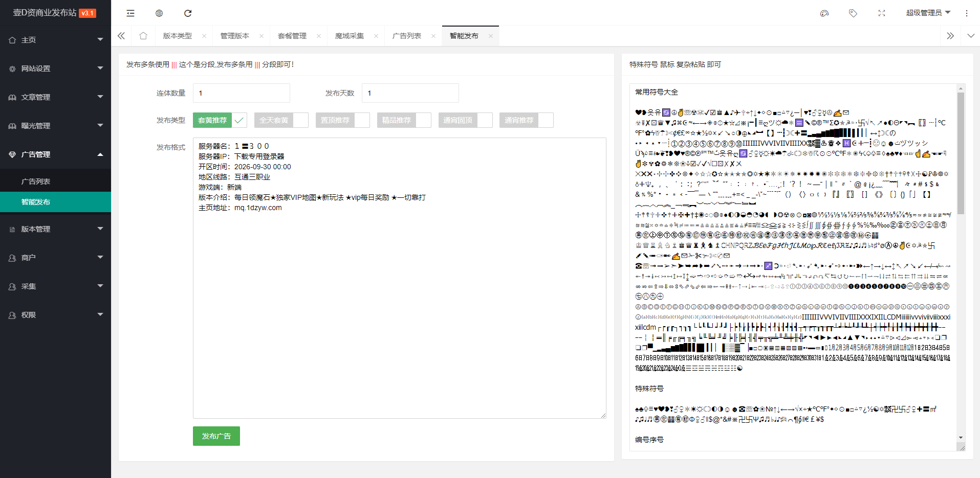The width and height of the screenshot is (980, 478).
Task: Close the 魔域采集 tab
Action: [x=376, y=36]
